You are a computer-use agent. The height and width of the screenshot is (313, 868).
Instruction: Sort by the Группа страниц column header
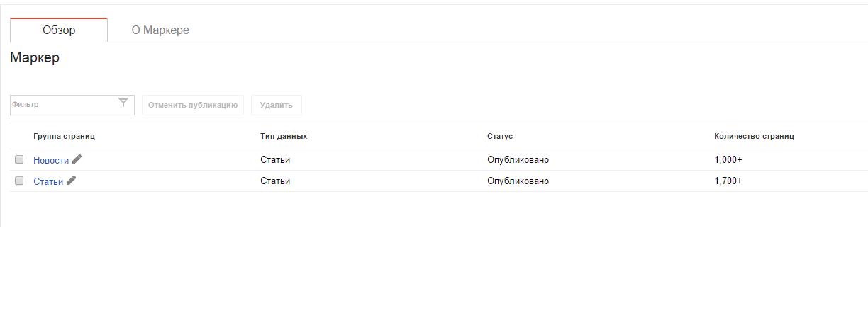pyautogui.click(x=64, y=135)
